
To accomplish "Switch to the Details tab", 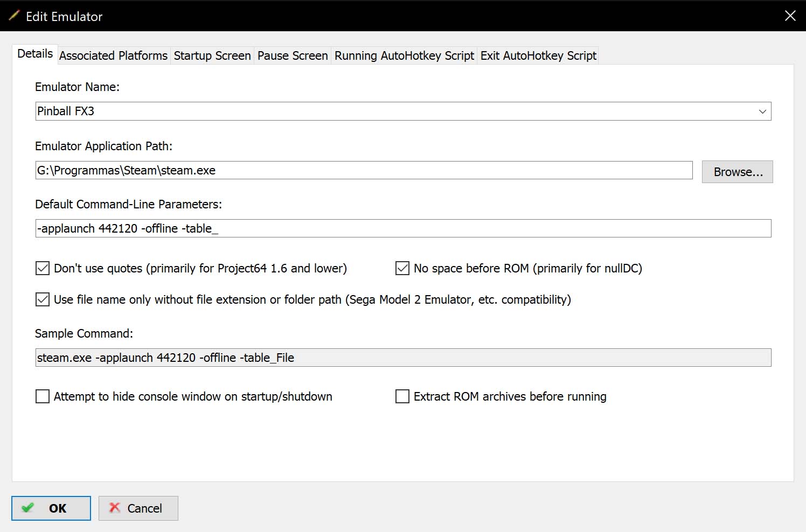I will pyautogui.click(x=35, y=54).
